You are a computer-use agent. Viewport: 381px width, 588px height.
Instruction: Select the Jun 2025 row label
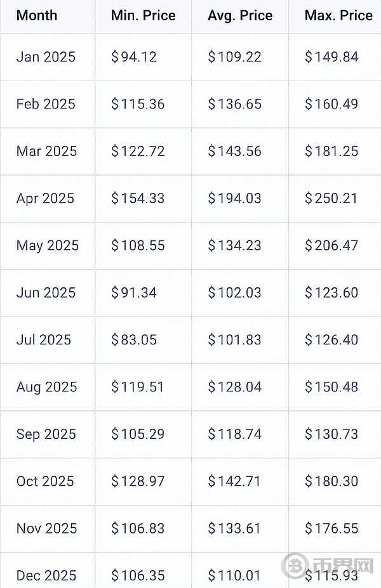(46, 292)
